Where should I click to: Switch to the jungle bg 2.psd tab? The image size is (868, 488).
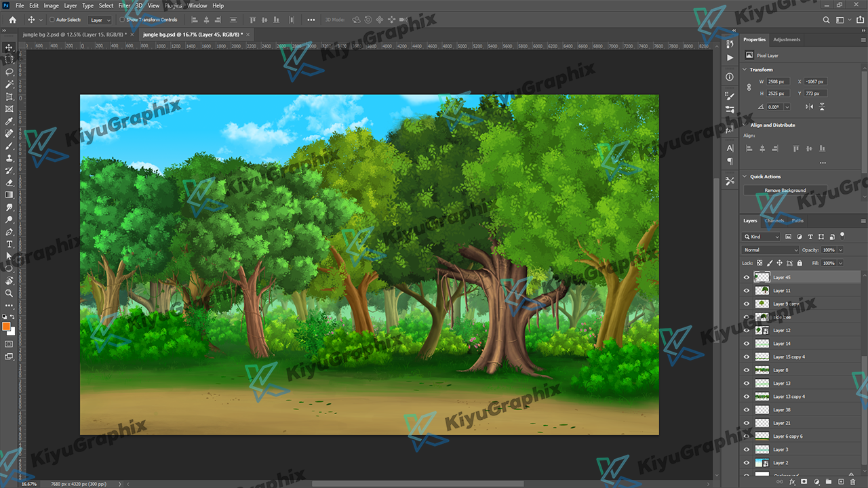pos(77,34)
